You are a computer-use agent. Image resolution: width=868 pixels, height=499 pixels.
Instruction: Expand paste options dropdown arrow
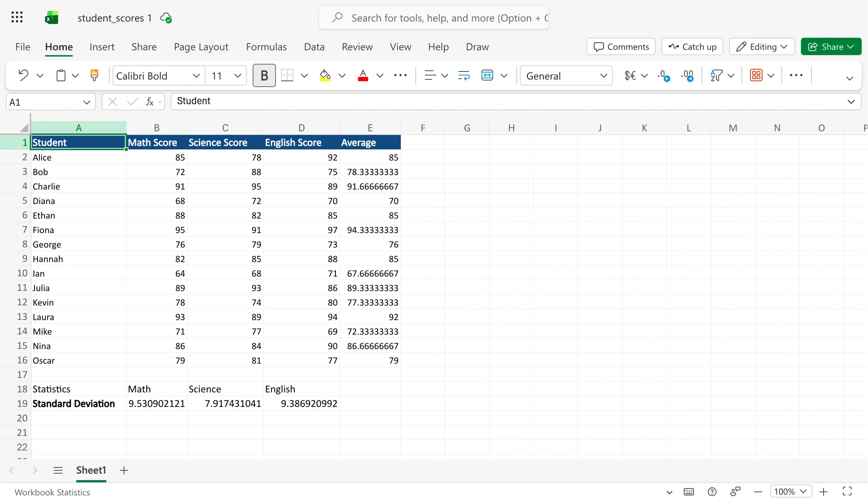click(x=75, y=76)
